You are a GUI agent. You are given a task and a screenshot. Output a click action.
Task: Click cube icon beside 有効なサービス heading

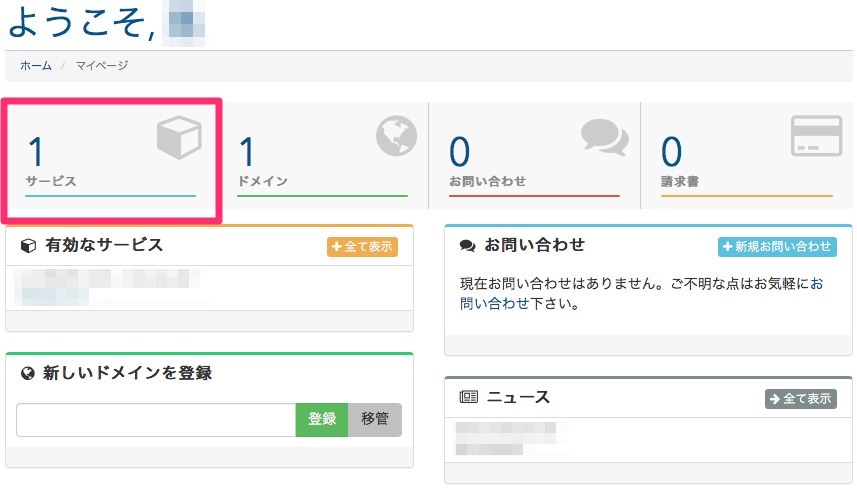[x=28, y=246]
